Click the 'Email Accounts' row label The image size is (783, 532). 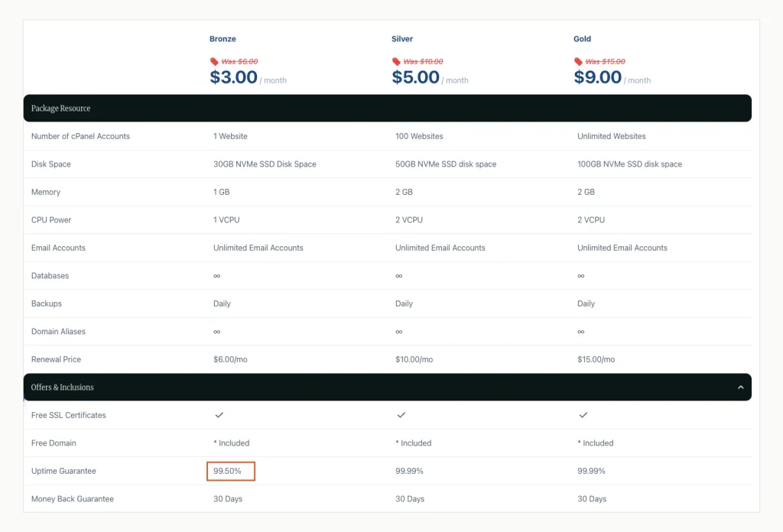[58, 248]
